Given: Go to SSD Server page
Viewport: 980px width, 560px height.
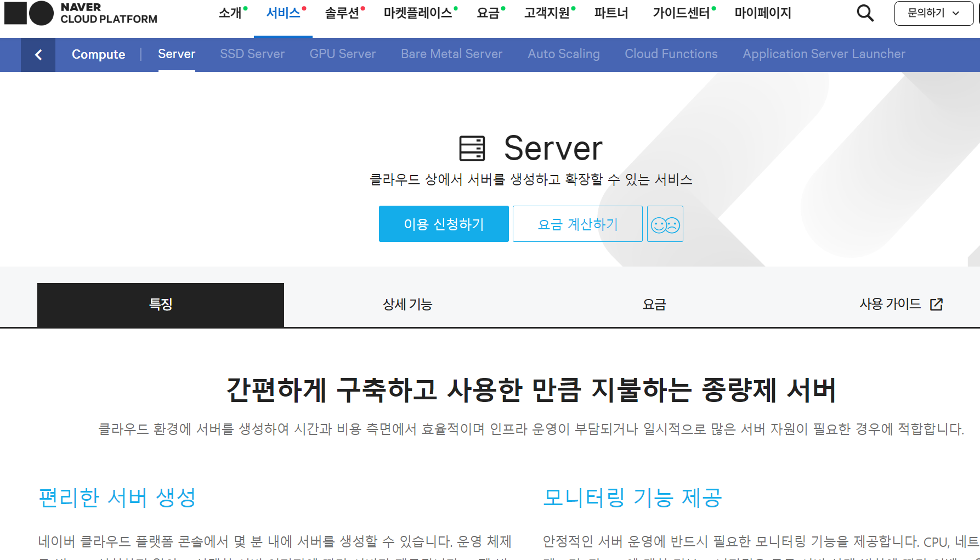Looking at the screenshot, I should click(x=252, y=54).
